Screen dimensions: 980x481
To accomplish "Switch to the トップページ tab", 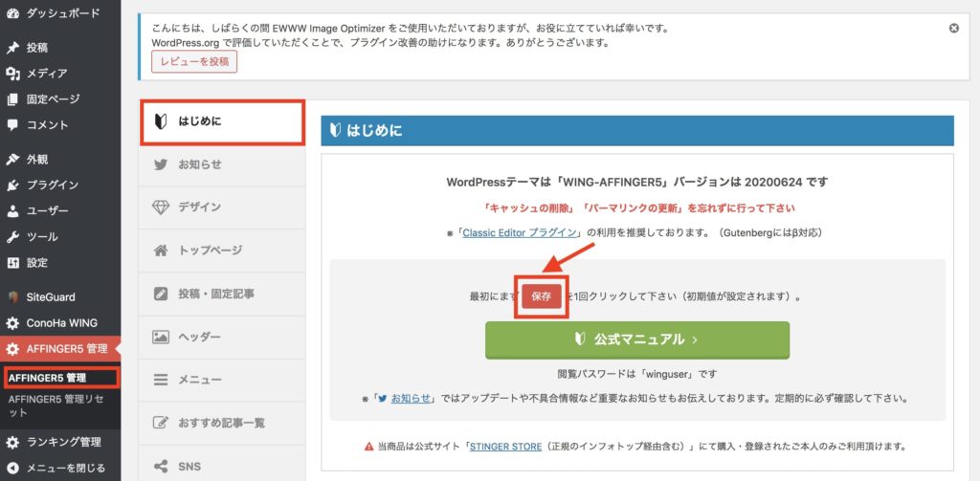I will pos(222,251).
